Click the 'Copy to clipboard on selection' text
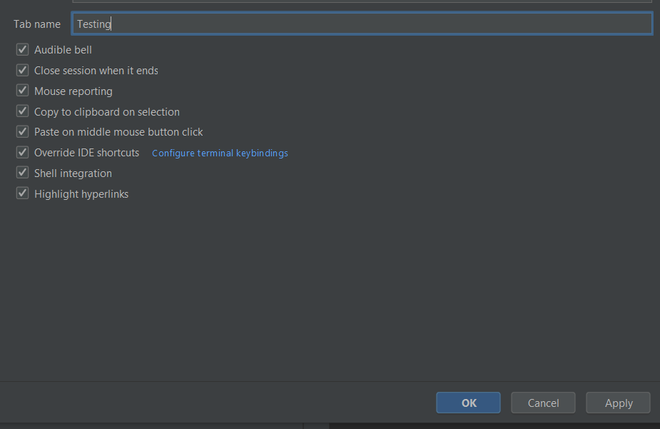The image size is (660, 429). 107,112
